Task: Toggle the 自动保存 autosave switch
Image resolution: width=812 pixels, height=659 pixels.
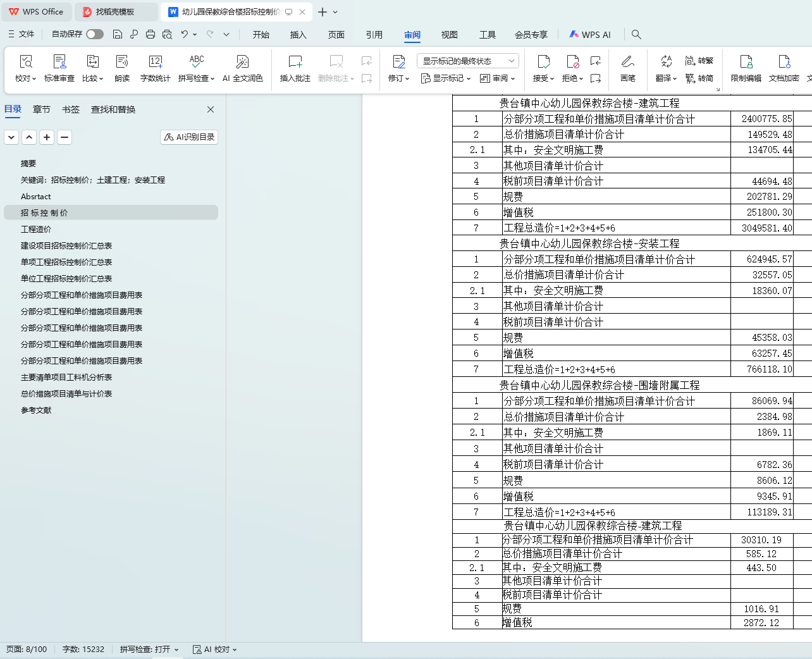Action: pyautogui.click(x=95, y=34)
